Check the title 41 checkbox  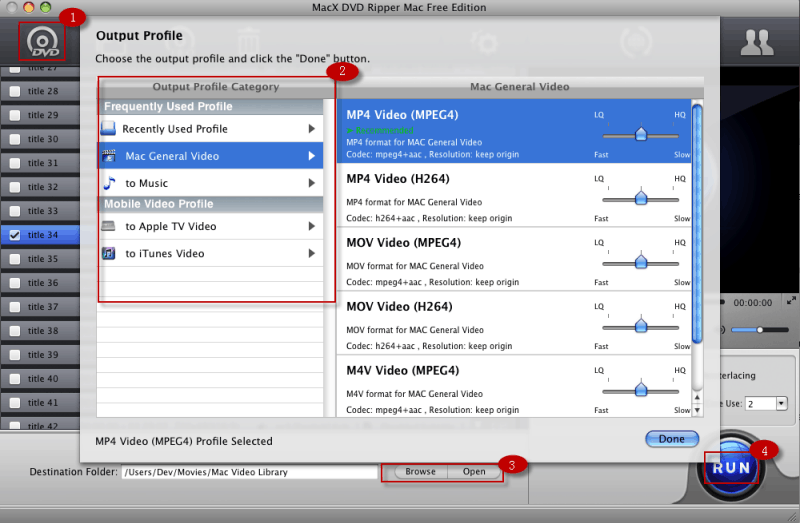[15, 403]
